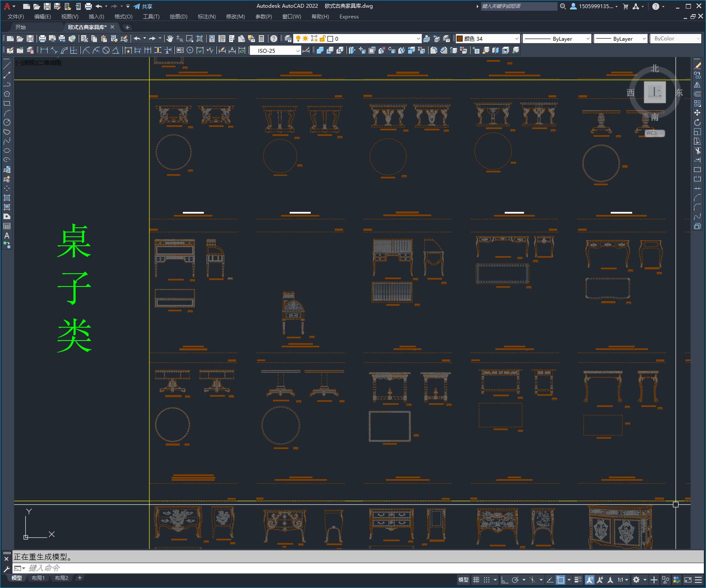Viewport: 706px width, 588px height.
Task: Select the Multiline Text tool
Action: click(x=7, y=235)
